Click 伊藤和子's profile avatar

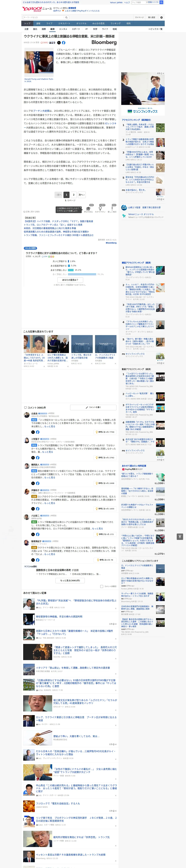click(x=26, y=492)
